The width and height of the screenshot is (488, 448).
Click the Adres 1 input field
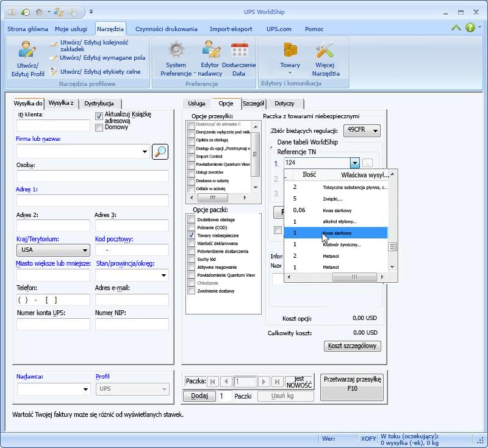pos(93,201)
